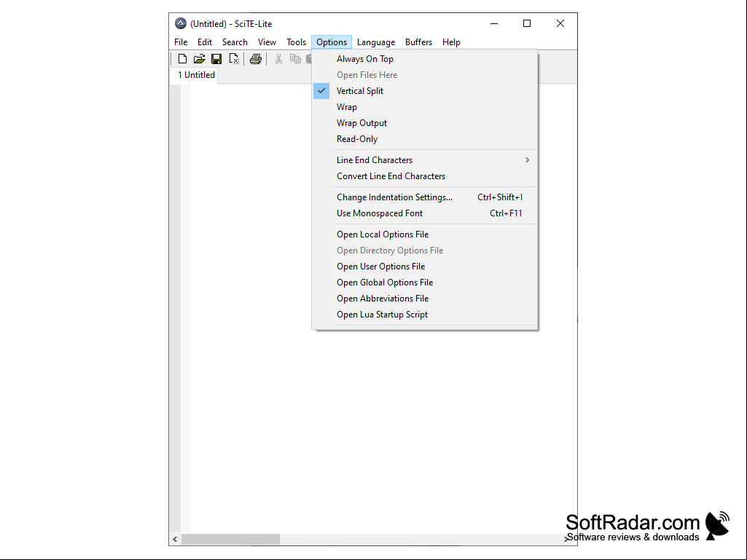Expand Line End Characters submenu
Screen dimensions: 747x560
425,160
